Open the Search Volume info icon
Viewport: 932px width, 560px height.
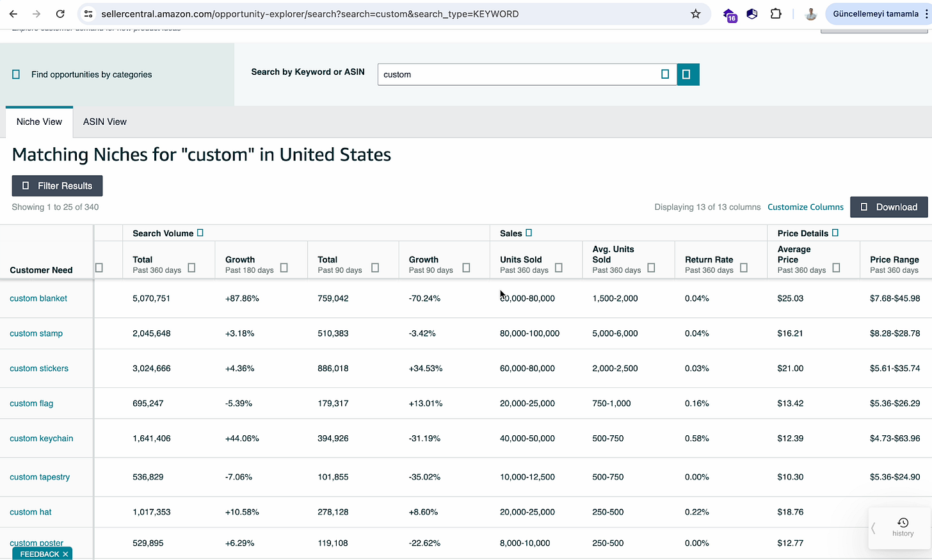click(200, 233)
